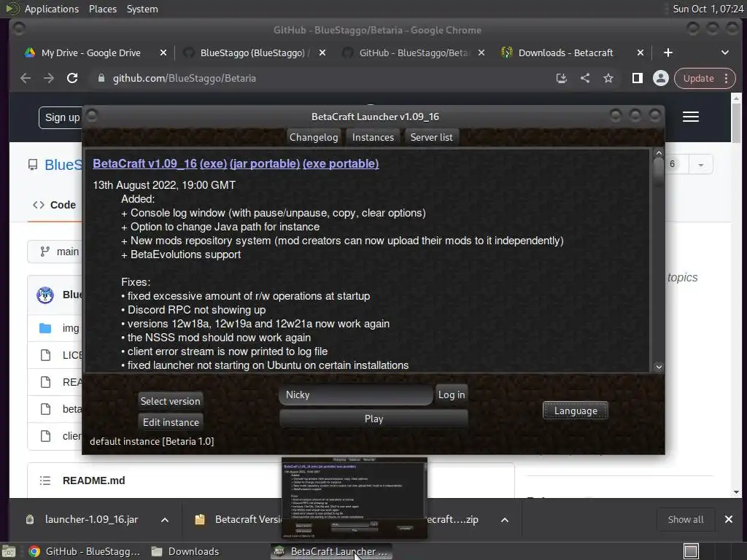
Task: Open the Instances tab in BetaCraft Launcher
Action: pos(373,137)
